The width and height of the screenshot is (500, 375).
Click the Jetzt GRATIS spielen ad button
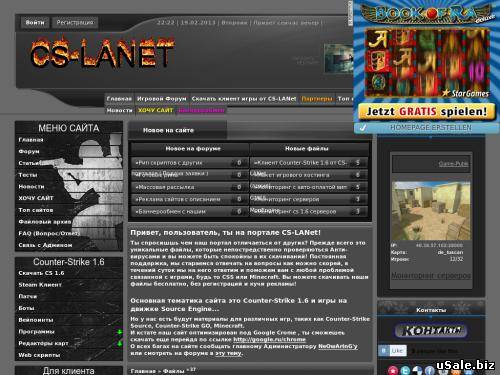click(x=427, y=112)
